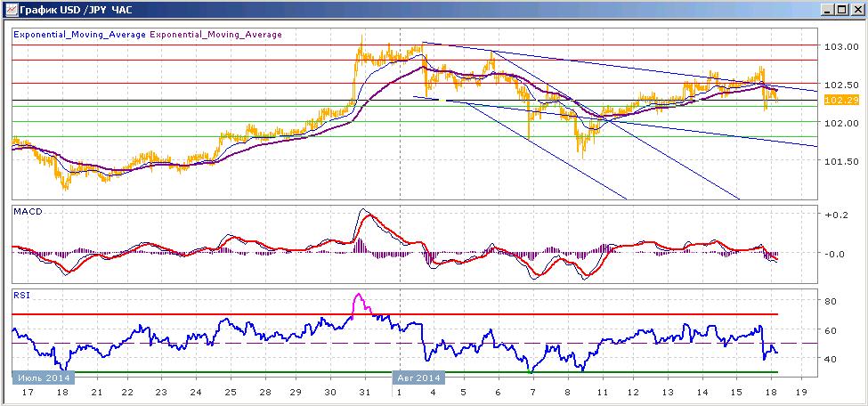
Task: Click the 103.00 price axis label
Action: (841, 46)
